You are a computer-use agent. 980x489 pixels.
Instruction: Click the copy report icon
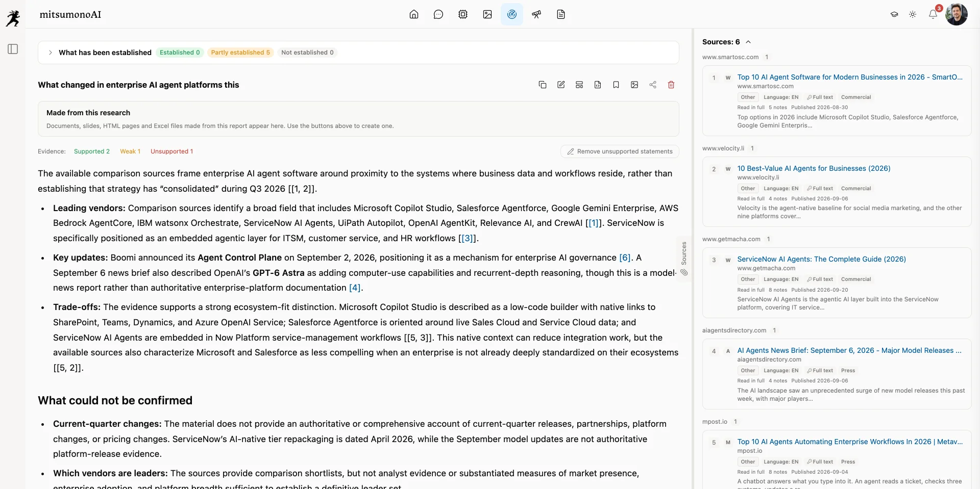[x=543, y=85]
